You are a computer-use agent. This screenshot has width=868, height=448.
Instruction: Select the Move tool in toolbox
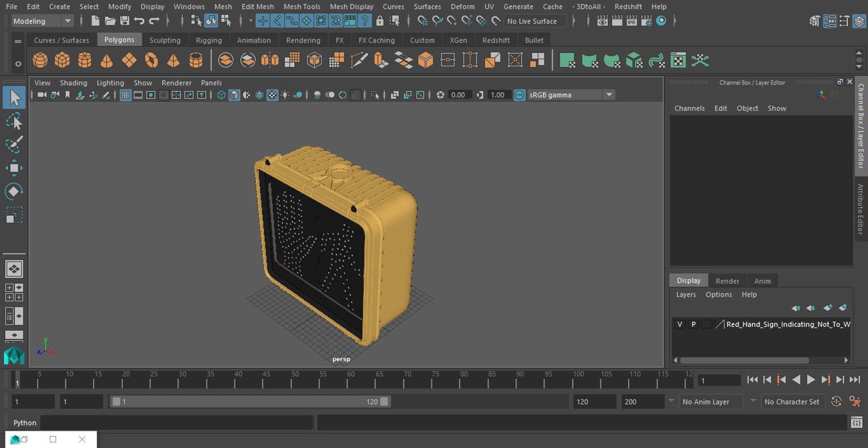14,168
